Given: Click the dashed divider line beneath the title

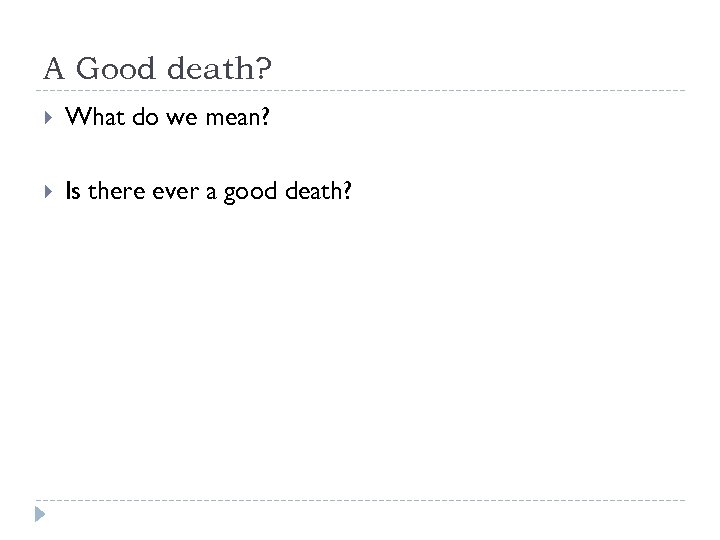Looking at the screenshot, I should [x=360, y=91].
